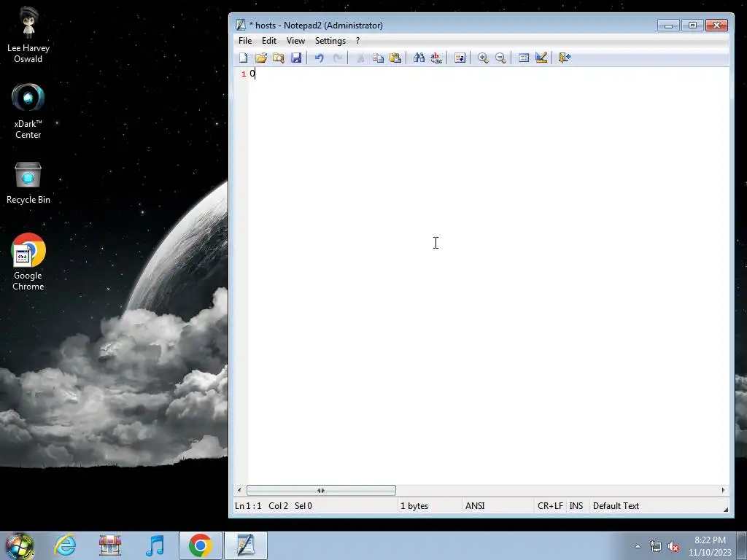This screenshot has width=747, height=560.
Task: Open Find with the binoculars icon
Action: (x=419, y=58)
